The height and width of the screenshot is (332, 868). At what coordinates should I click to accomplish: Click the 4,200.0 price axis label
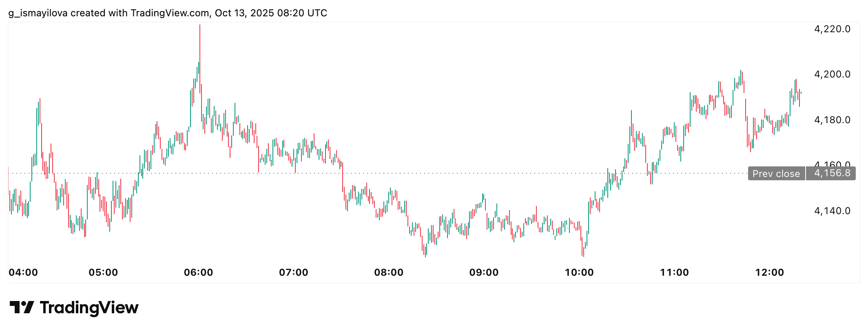(x=832, y=74)
